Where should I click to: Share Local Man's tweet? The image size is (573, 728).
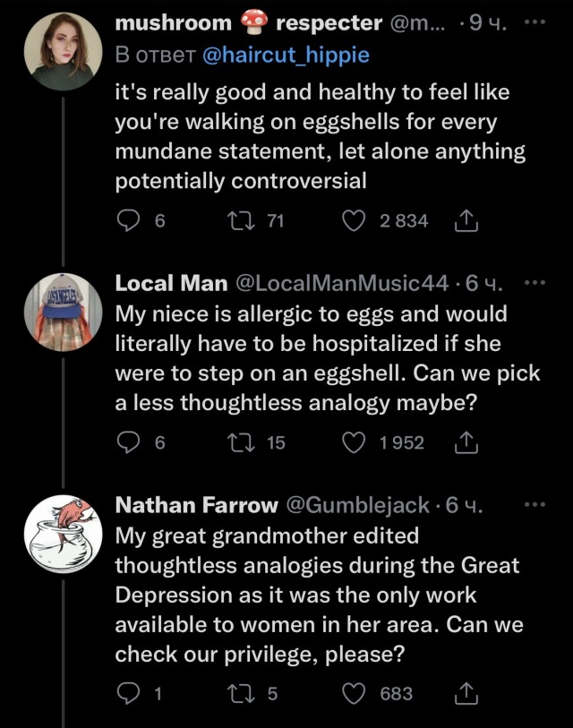(466, 442)
